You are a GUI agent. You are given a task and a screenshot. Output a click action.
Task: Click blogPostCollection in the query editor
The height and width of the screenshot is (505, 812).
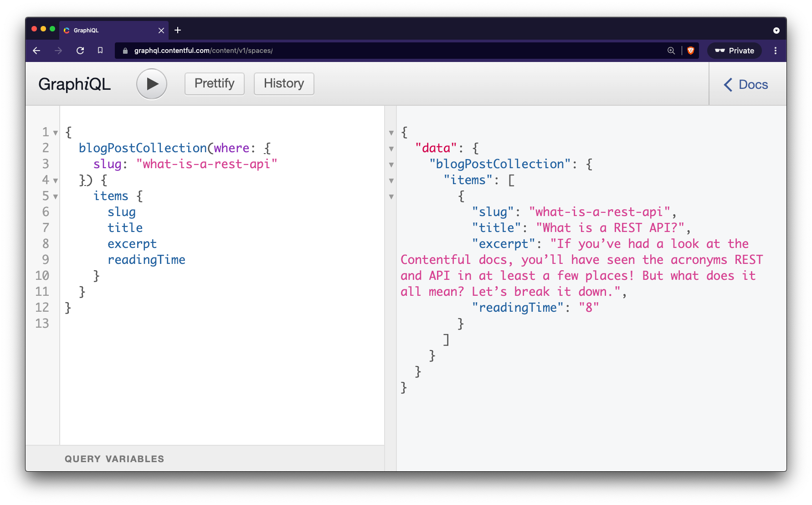click(x=143, y=148)
